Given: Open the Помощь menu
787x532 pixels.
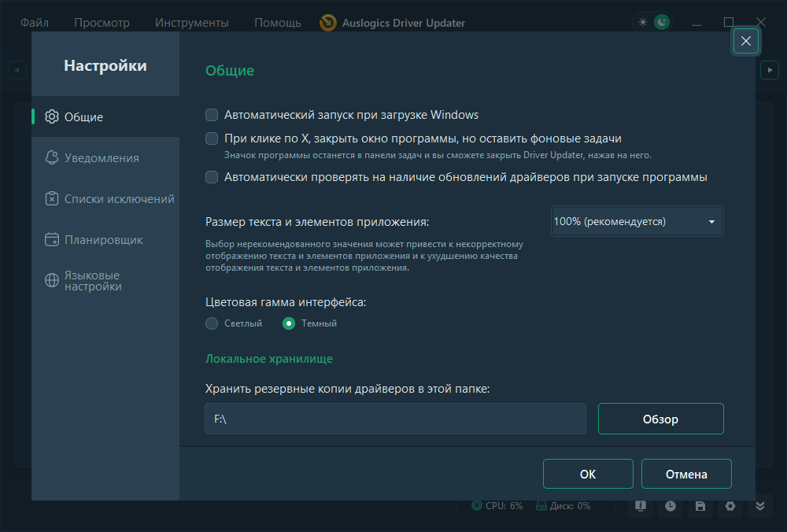Looking at the screenshot, I should point(278,23).
